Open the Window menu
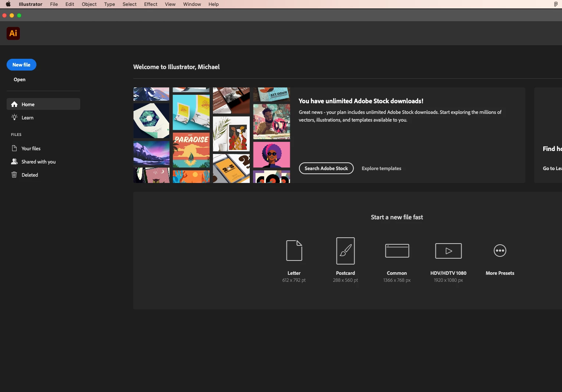The height and width of the screenshot is (392, 562). (192, 4)
